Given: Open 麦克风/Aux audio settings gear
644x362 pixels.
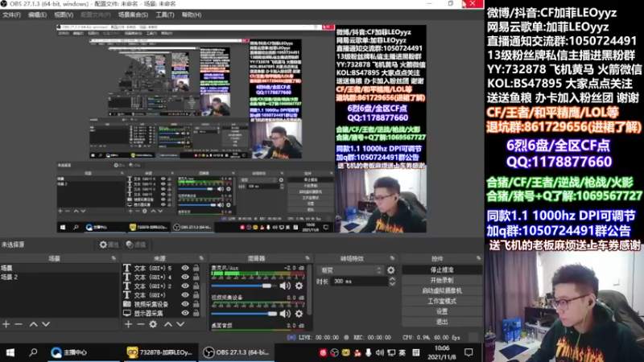Looking at the screenshot, I should click(x=299, y=286).
